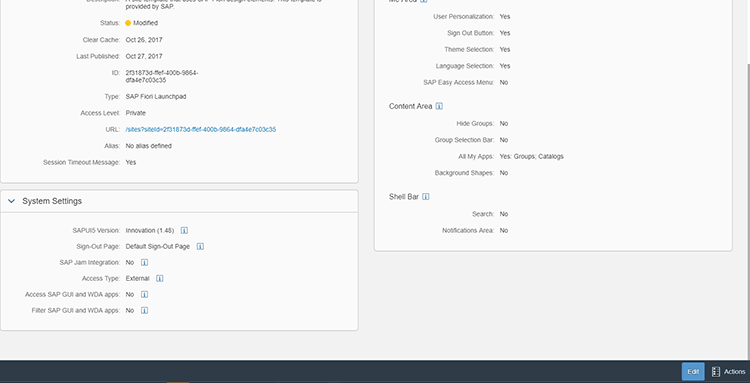The height and width of the screenshot is (383, 750).
Task: Click the Actions menu icon in footer
Action: point(716,372)
